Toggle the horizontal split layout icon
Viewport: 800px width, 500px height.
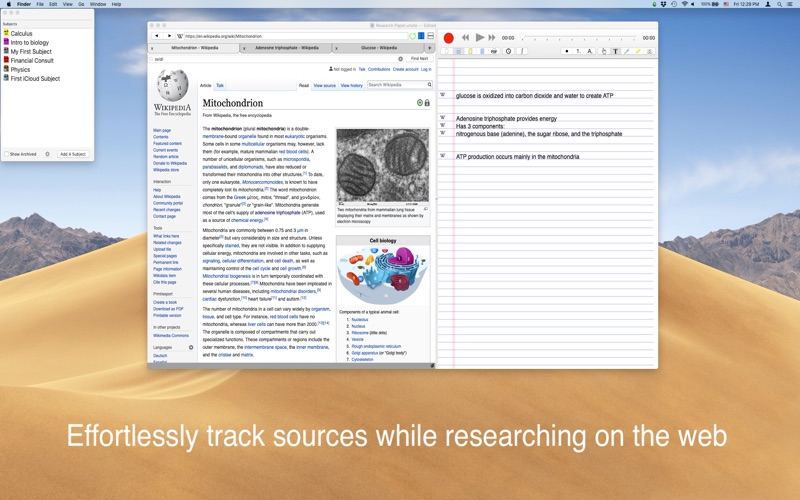(430, 36)
